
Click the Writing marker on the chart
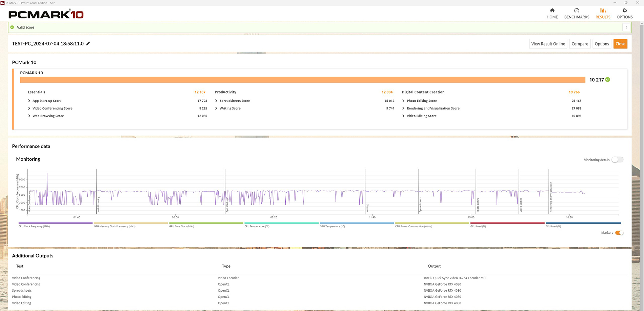[x=367, y=208]
